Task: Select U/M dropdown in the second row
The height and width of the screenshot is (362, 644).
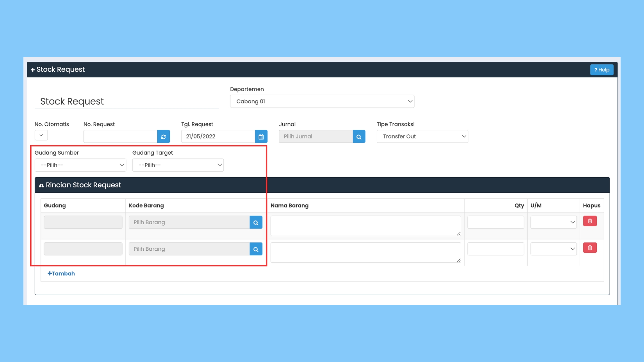Action: (553, 249)
